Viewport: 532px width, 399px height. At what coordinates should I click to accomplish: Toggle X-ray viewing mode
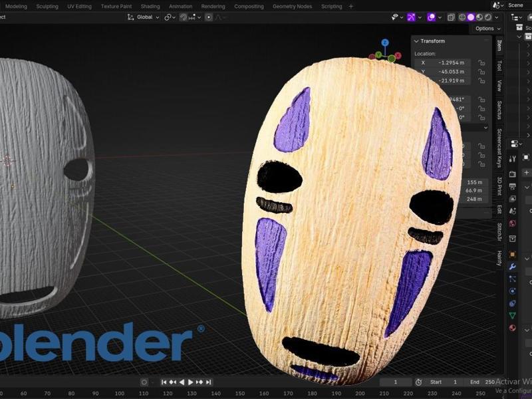[x=451, y=18]
